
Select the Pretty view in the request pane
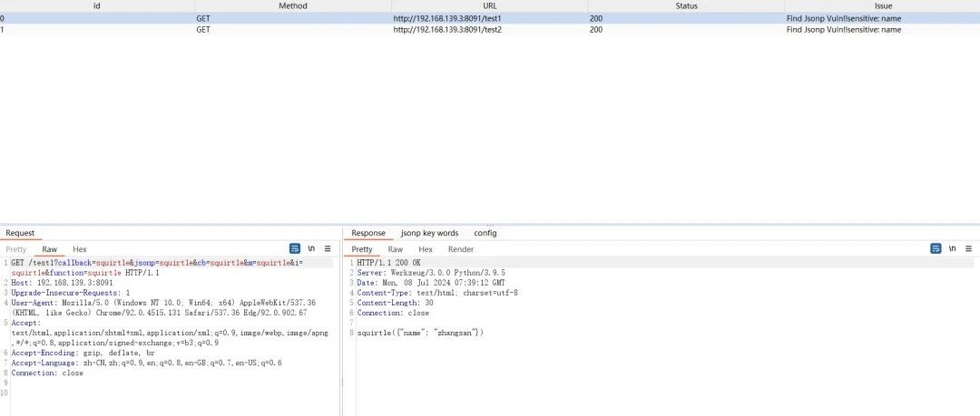(16, 249)
